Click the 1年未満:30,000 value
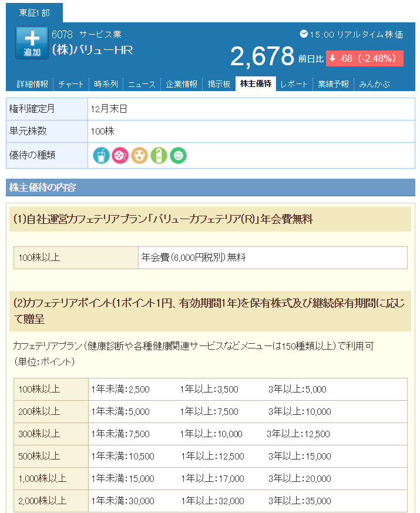 (123, 501)
